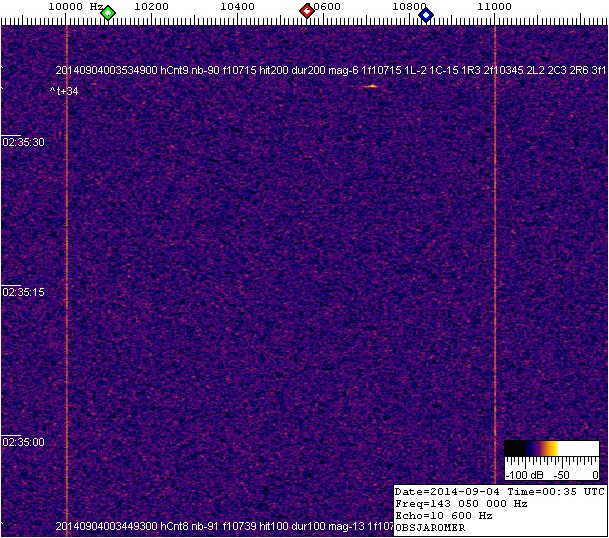Click the -100 dB scale label
The width and height of the screenshot is (609, 538).
523,474
